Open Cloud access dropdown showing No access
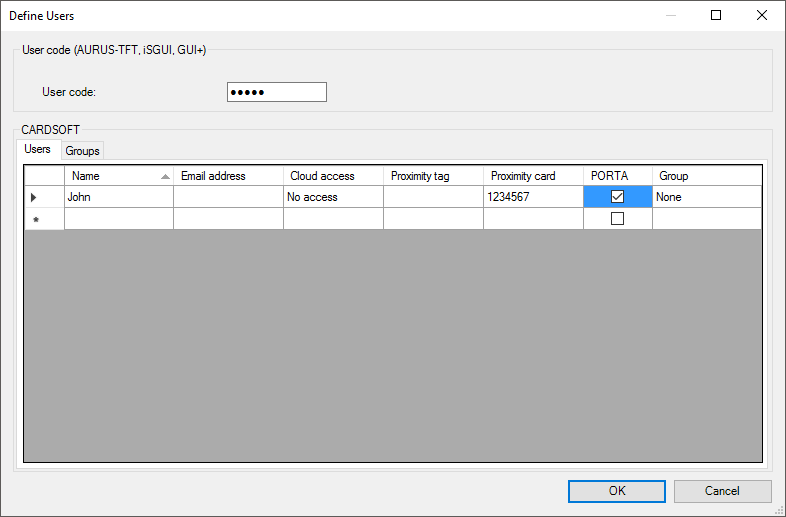Screen dimensions: 786x517 coord(333,197)
